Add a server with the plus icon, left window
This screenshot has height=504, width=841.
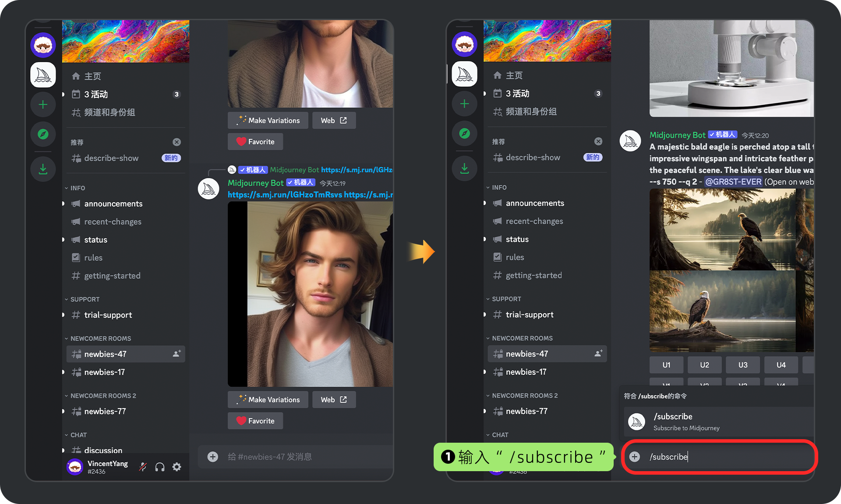tap(43, 105)
